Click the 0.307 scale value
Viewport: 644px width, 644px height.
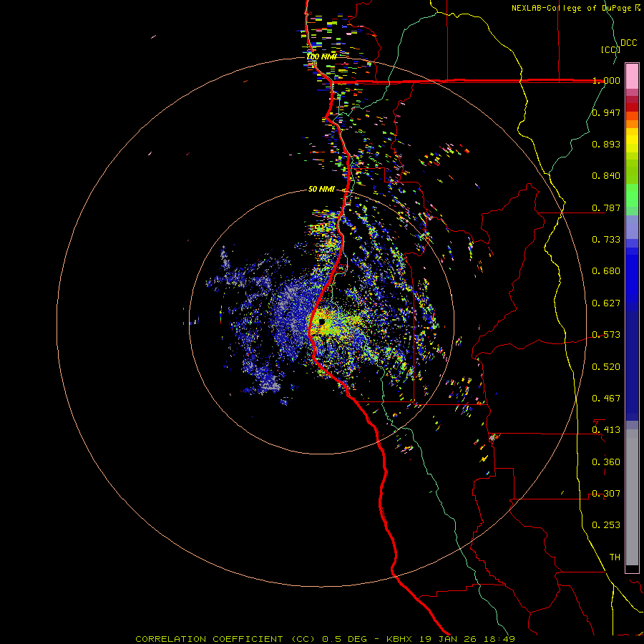point(606,494)
